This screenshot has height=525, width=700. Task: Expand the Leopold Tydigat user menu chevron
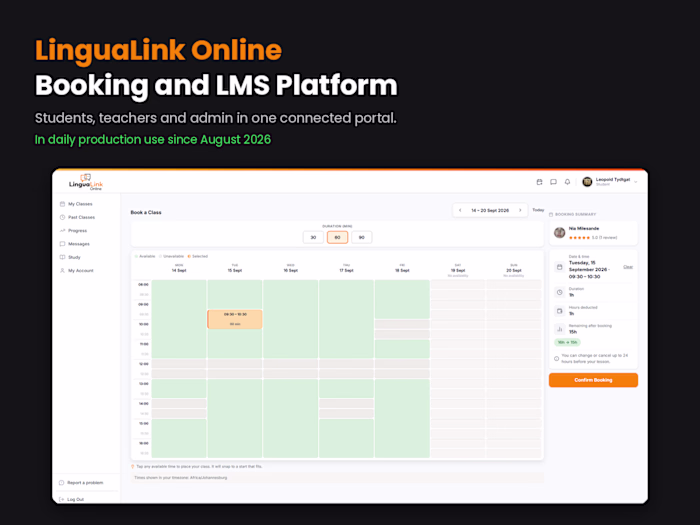pyautogui.click(x=636, y=182)
